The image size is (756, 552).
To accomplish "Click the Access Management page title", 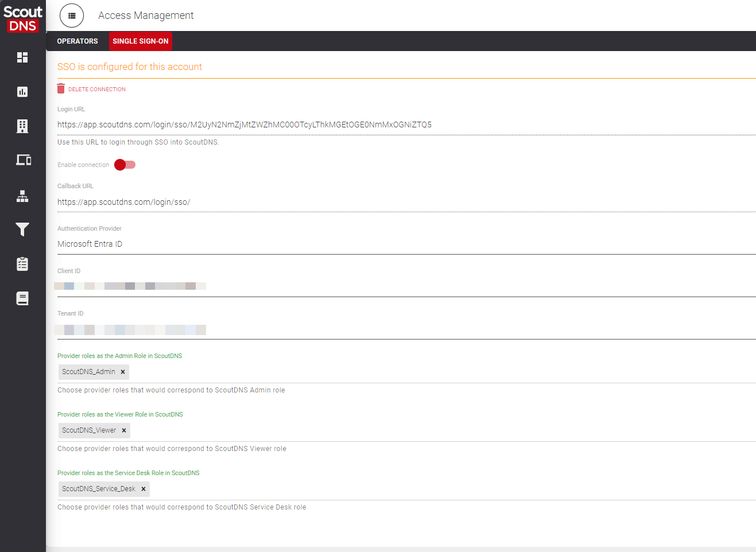I will (146, 15).
